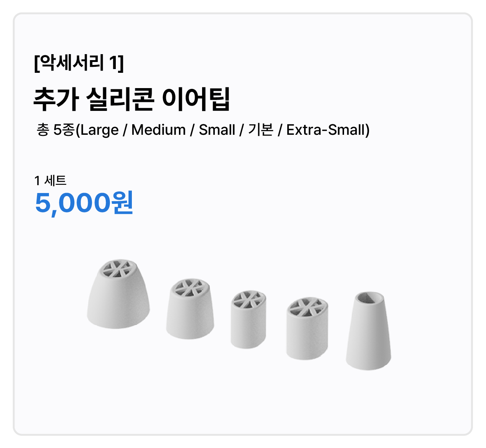
Task: Click the word "추가" in the title
Action: pos(56,100)
